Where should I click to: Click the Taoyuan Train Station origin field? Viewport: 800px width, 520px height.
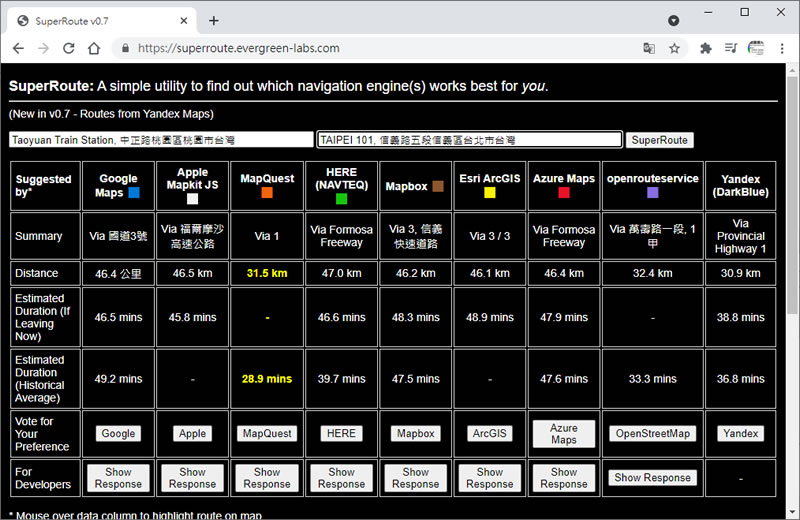click(161, 141)
